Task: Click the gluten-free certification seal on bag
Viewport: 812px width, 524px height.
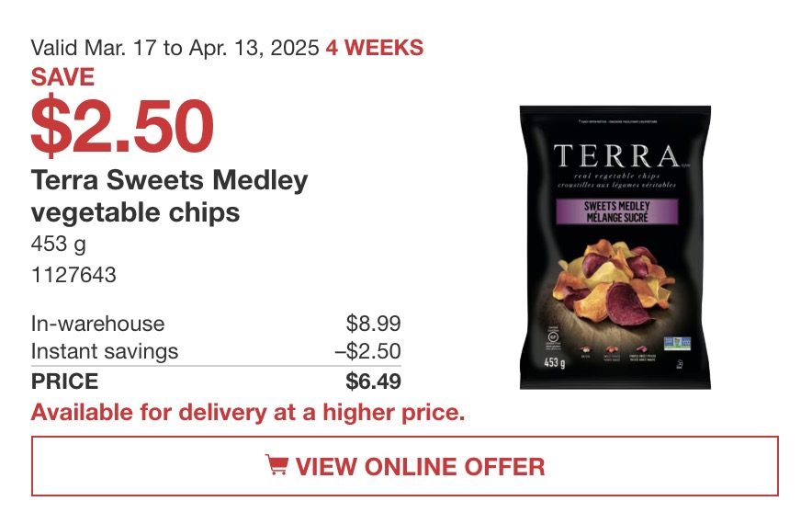Action: [x=553, y=339]
